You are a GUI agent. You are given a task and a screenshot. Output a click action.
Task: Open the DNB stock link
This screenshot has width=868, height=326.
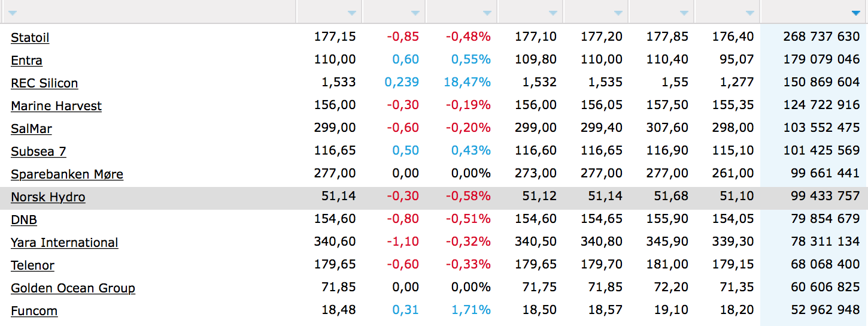(x=24, y=219)
